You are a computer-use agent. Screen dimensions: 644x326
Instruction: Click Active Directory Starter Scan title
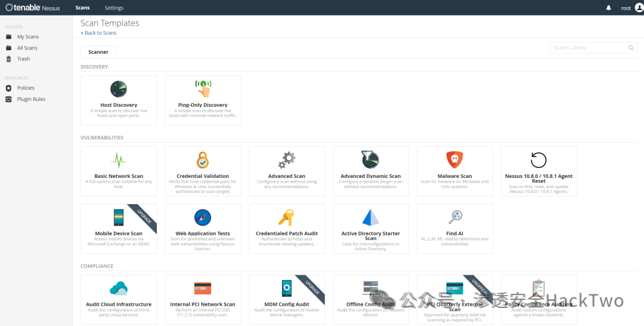click(371, 236)
